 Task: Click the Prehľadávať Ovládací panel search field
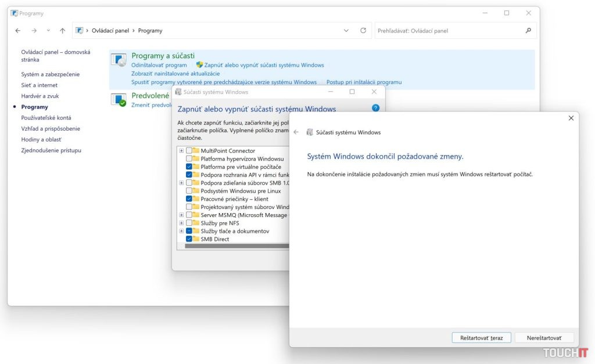pyautogui.click(x=447, y=31)
